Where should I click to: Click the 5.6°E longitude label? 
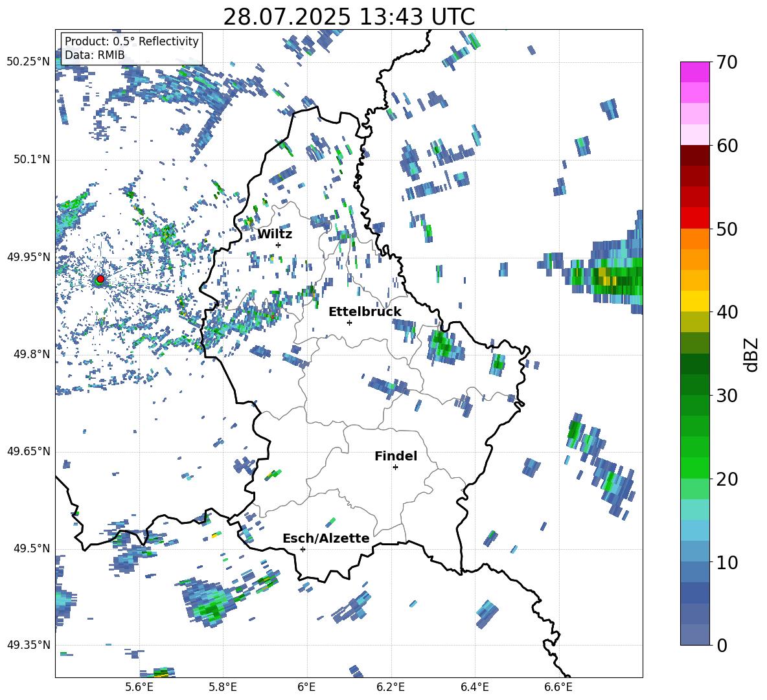[x=139, y=687]
